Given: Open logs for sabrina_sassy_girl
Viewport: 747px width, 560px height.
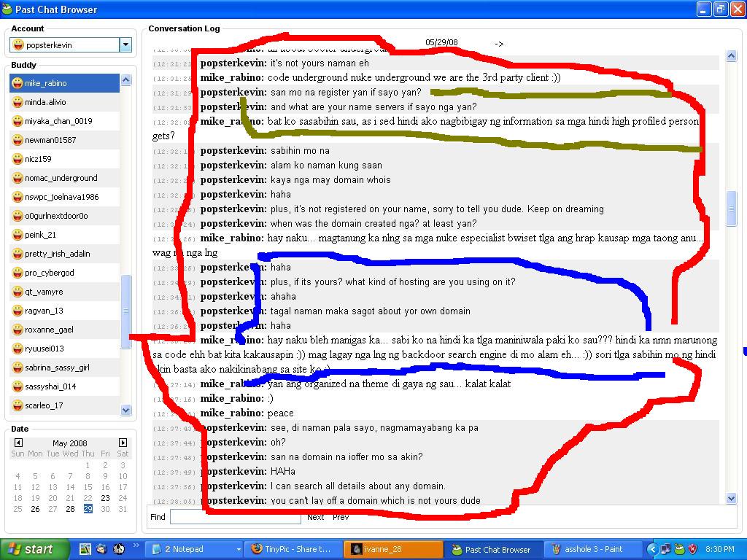Looking at the screenshot, I should point(64,367).
